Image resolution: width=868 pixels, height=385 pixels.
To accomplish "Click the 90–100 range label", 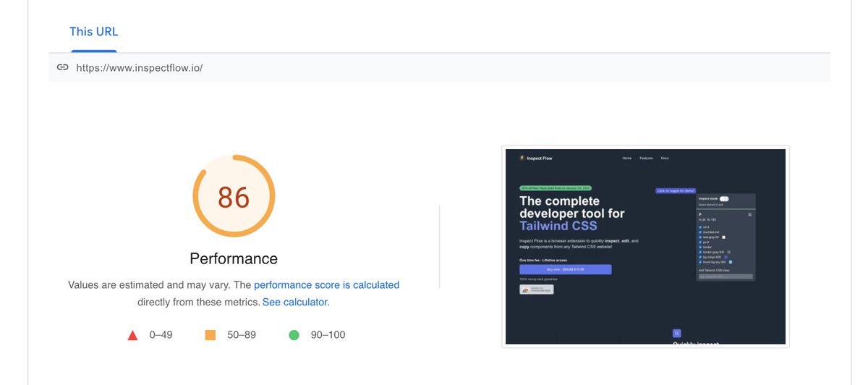I will pyautogui.click(x=328, y=335).
